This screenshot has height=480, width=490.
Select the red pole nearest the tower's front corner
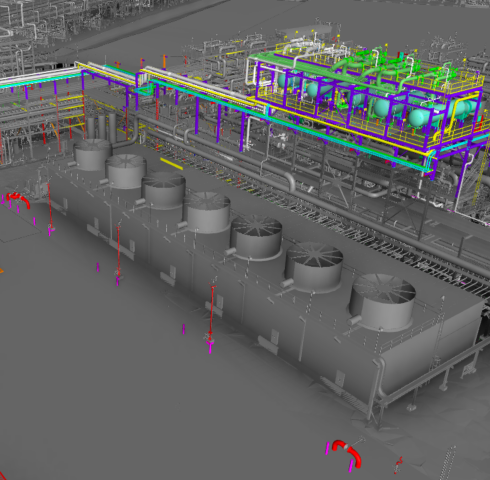click(x=212, y=312)
